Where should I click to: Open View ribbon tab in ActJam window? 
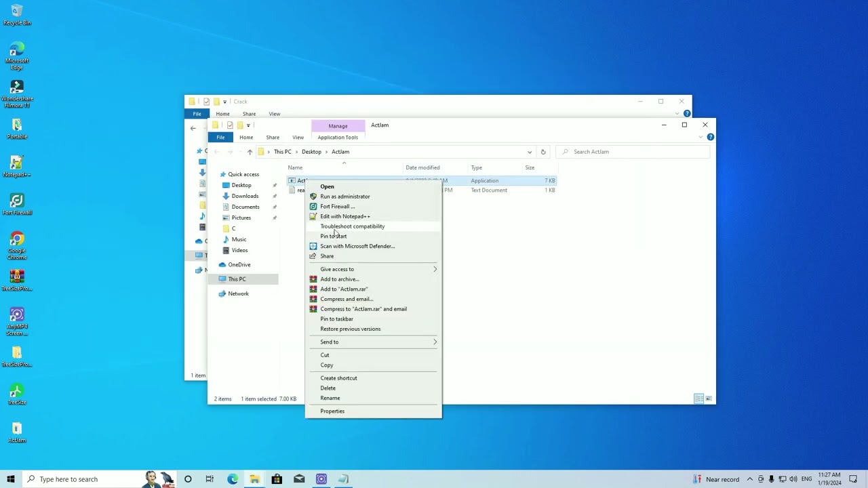point(298,137)
